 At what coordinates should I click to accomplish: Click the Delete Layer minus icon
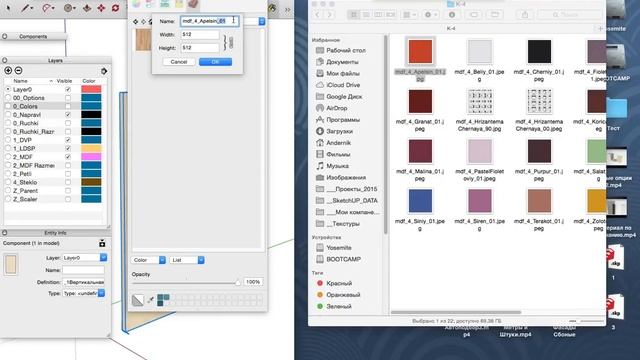(18, 71)
